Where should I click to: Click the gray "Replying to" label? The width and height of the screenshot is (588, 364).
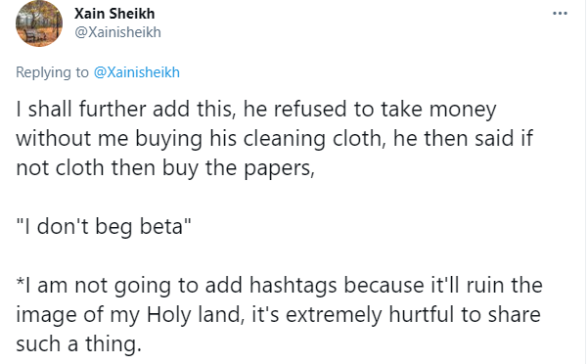click(52, 72)
